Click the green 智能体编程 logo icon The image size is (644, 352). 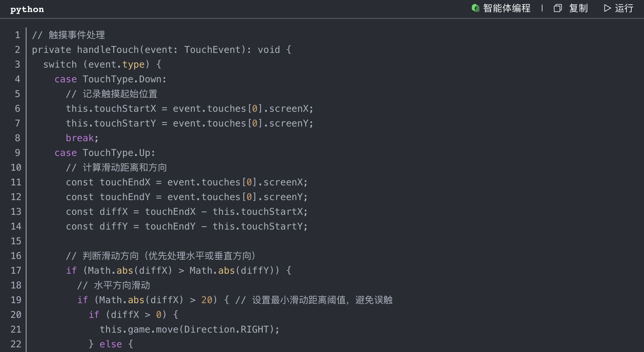(475, 8)
